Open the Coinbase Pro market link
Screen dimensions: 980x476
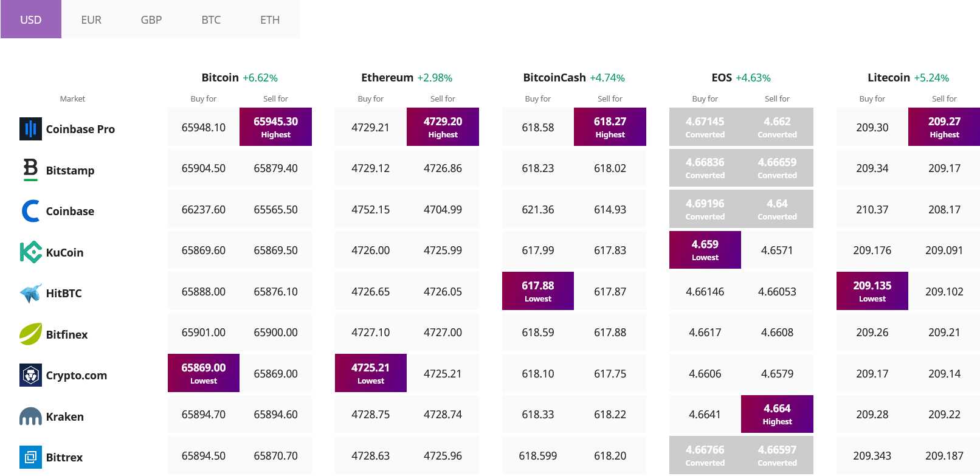[80, 129]
